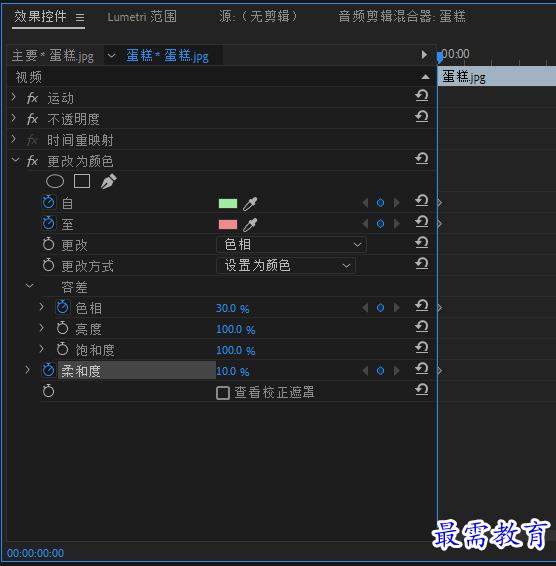556x566 pixels.
Task: Expand the 不透明度 effect
Action: [14, 118]
